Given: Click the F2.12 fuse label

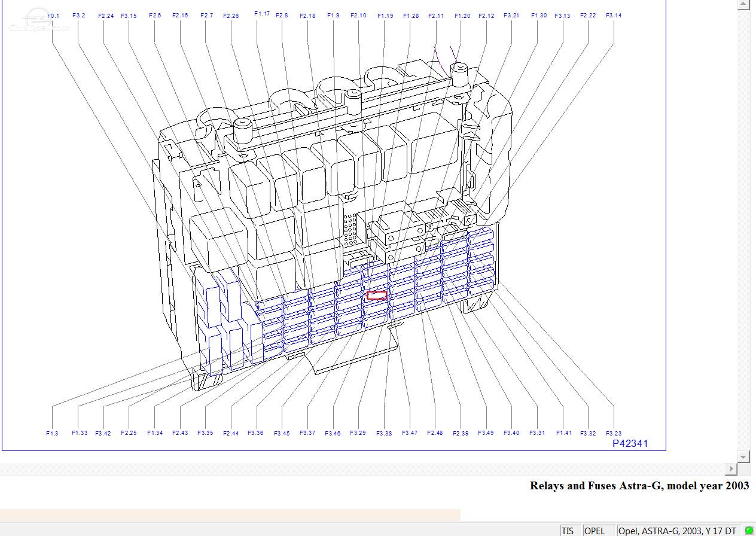Looking at the screenshot, I should (x=486, y=16).
